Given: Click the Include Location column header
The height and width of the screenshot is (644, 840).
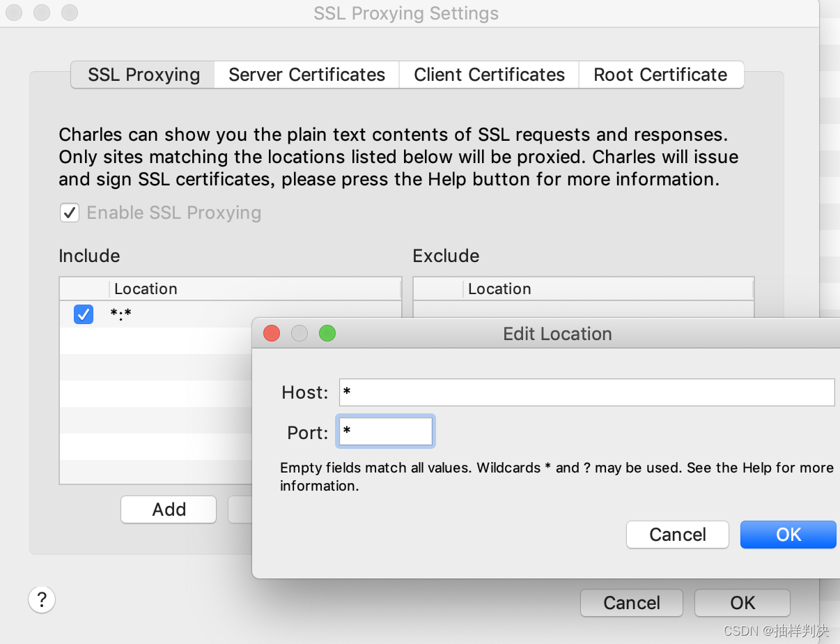Looking at the screenshot, I should 255,289.
